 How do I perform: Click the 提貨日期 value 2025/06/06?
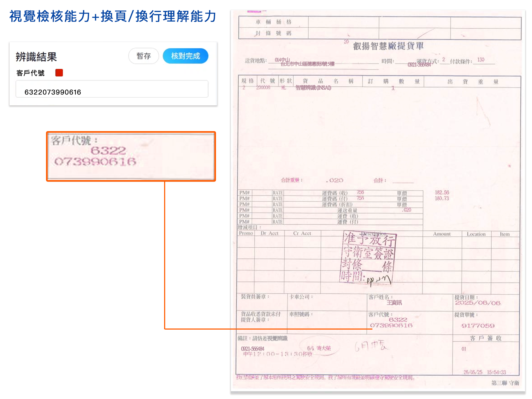pyautogui.click(x=477, y=303)
